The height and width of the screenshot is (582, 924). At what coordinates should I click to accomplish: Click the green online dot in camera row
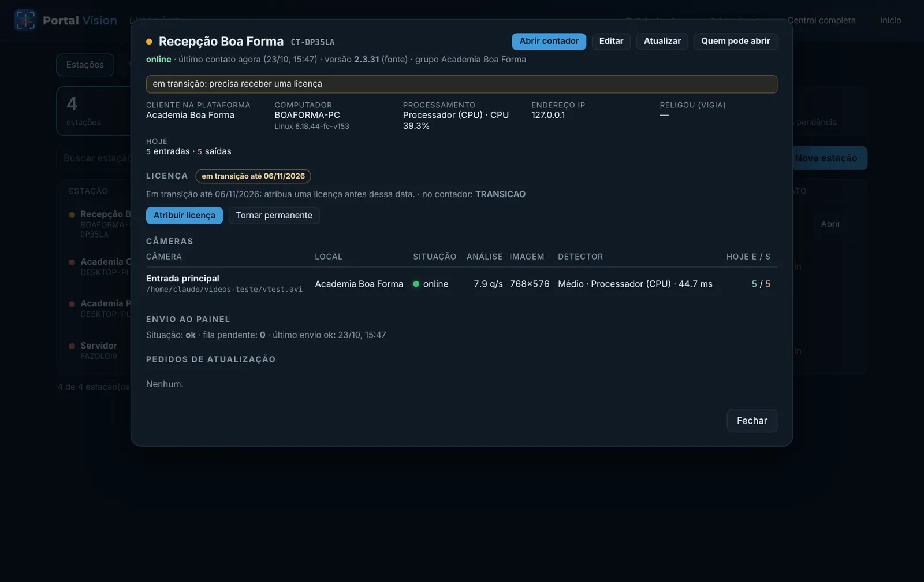pos(416,284)
